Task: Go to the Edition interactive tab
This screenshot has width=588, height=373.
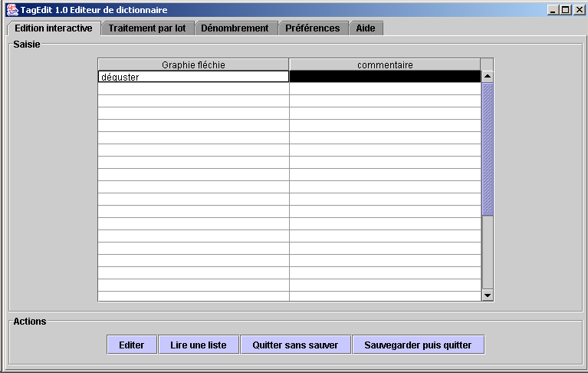Action: coord(54,28)
